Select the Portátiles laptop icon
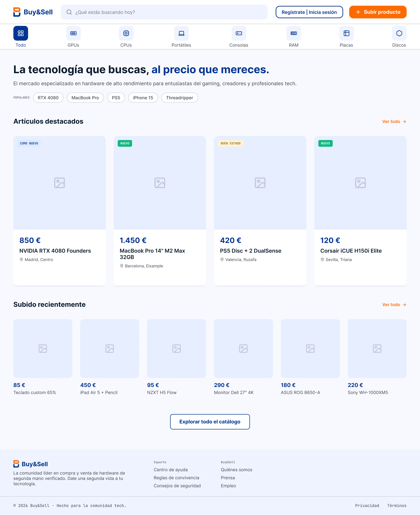Viewport: 420px width, 515px height. (181, 33)
